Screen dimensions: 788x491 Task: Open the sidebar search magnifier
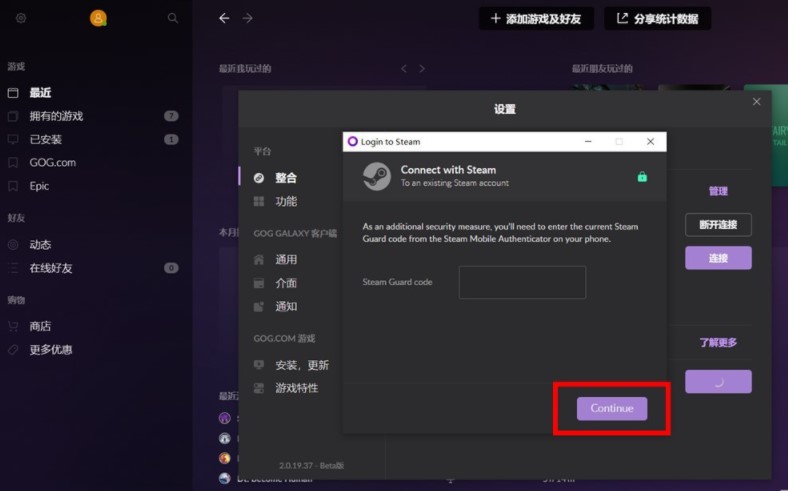click(x=172, y=18)
